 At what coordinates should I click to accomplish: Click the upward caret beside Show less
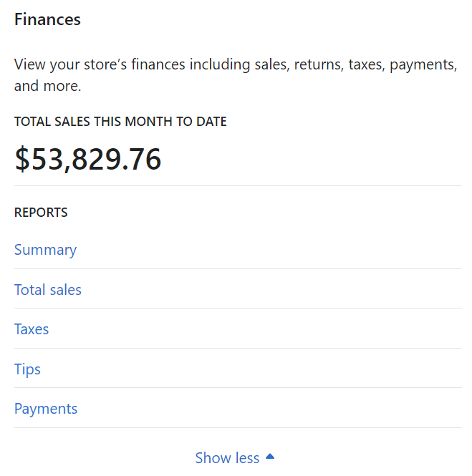pyautogui.click(x=270, y=456)
